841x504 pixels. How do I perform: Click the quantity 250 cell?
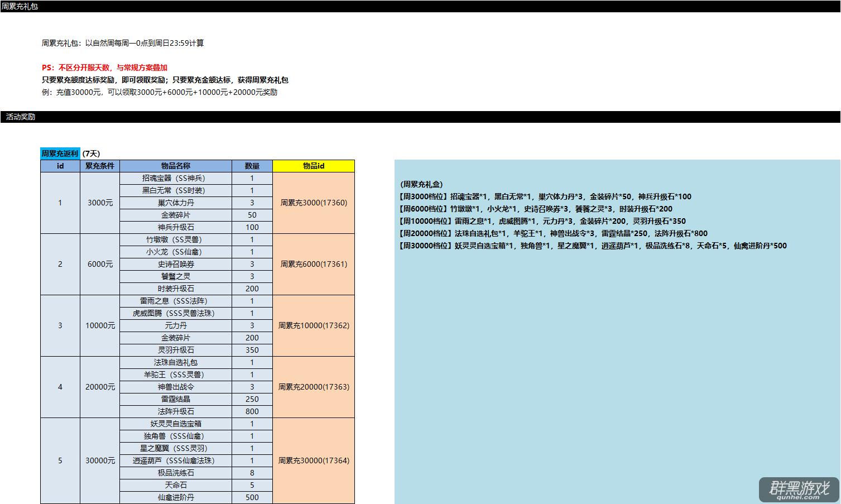tap(252, 399)
